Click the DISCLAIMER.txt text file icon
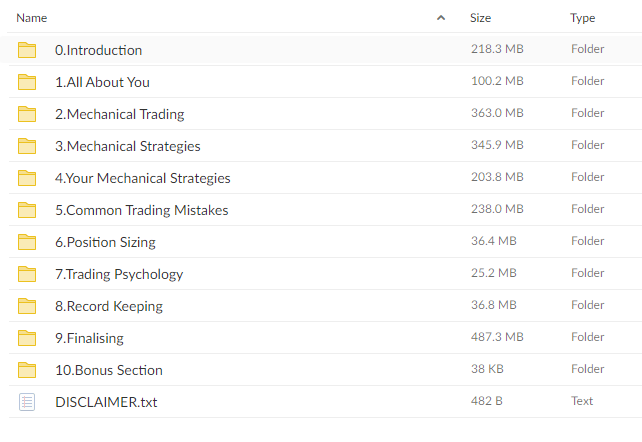The width and height of the screenshot is (642, 442). point(27,402)
